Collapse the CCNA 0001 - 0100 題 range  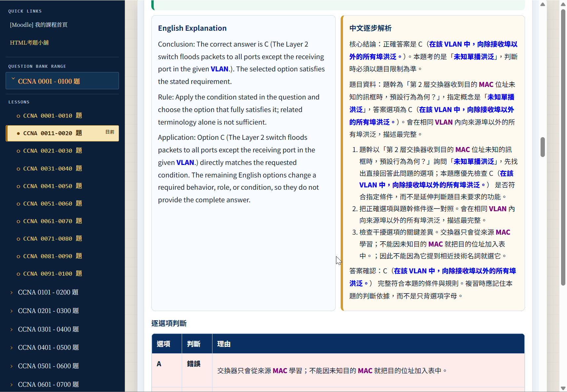pyautogui.click(x=62, y=81)
